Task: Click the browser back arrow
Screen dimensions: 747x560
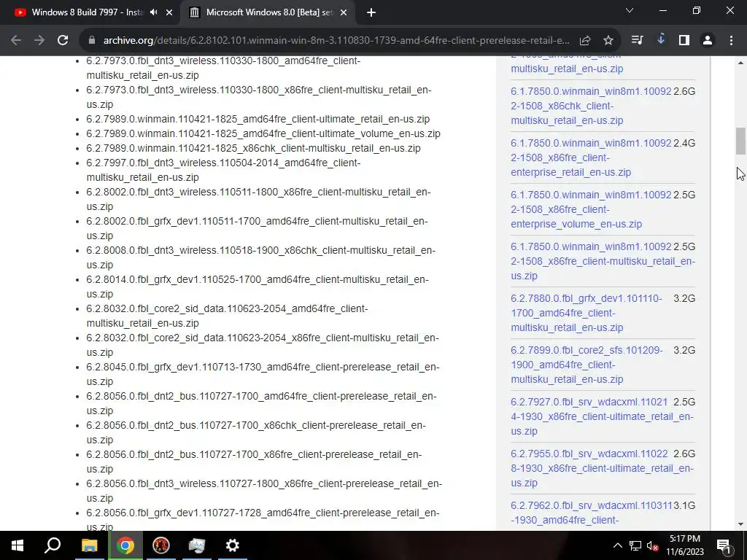Action: click(x=16, y=41)
